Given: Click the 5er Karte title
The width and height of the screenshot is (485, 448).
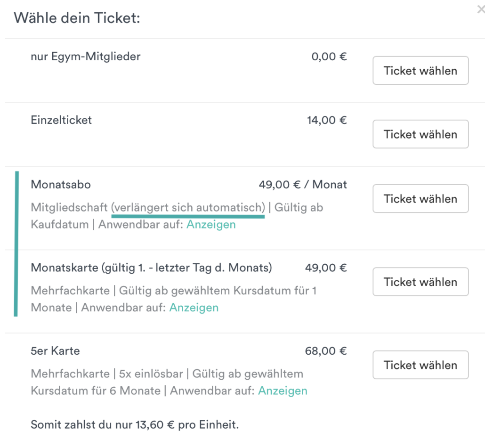Looking at the screenshot, I should click(x=56, y=351).
